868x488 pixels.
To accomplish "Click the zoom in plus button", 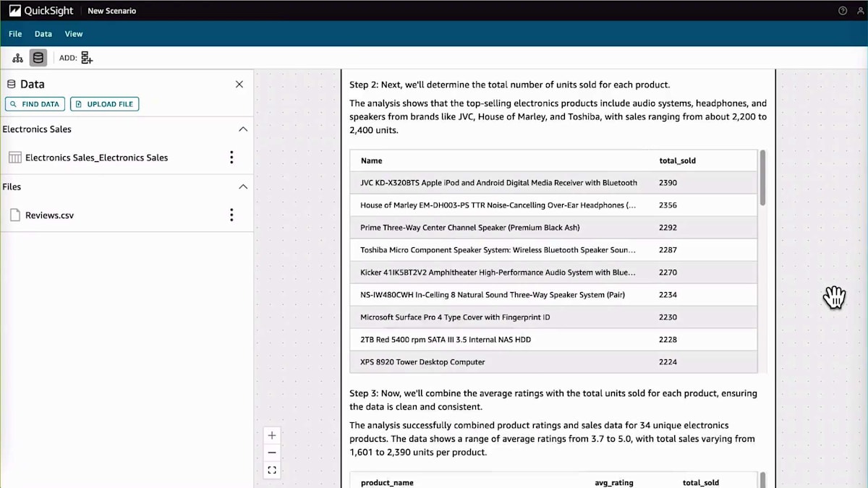I will [272, 435].
